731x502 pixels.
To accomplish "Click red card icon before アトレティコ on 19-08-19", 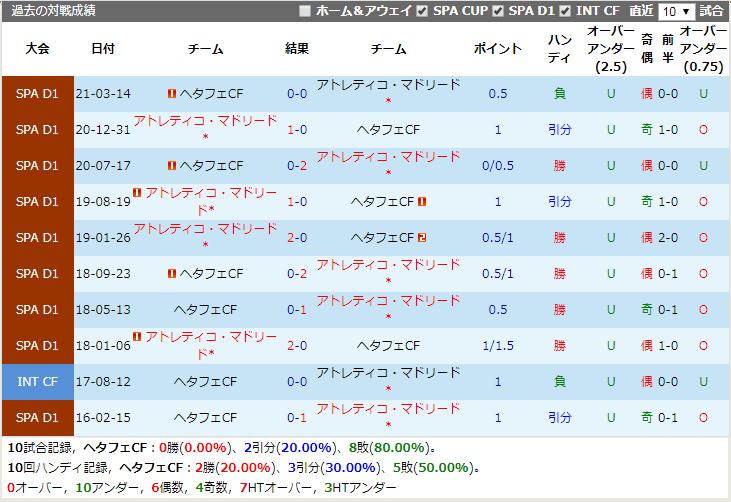I will (137, 192).
